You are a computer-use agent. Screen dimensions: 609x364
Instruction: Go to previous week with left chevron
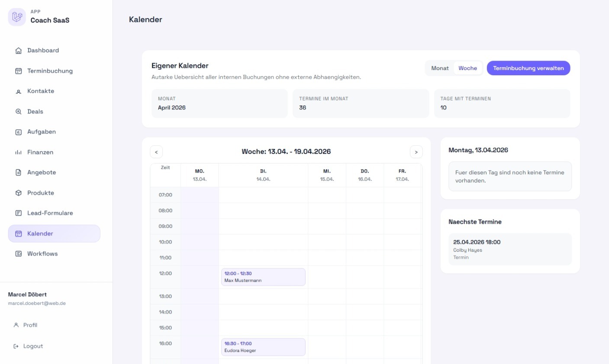point(156,152)
